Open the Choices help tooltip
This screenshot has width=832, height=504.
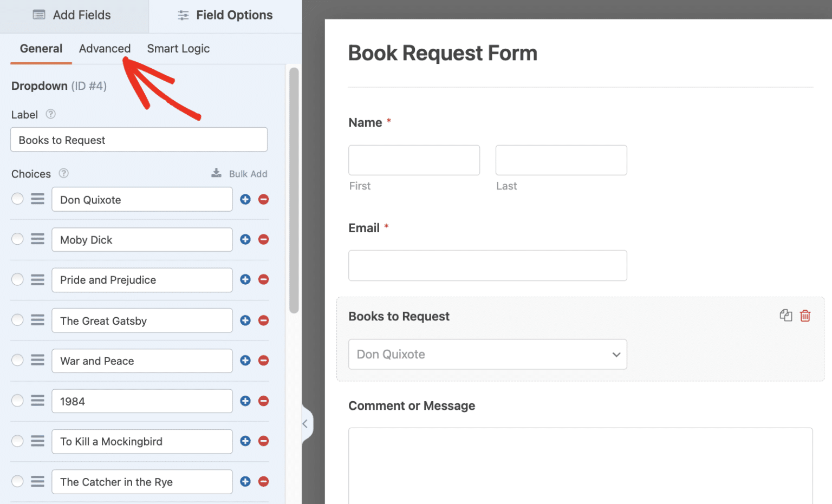point(63,173)
